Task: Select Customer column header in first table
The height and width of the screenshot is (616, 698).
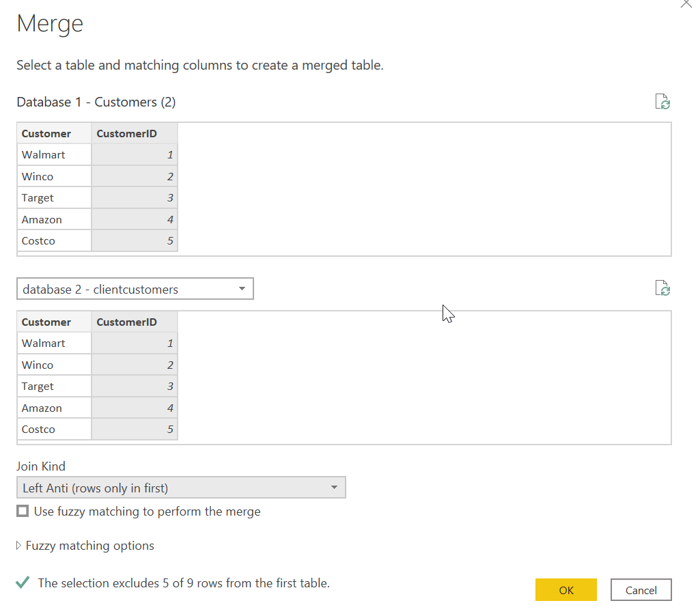Action: click(55, 134)
